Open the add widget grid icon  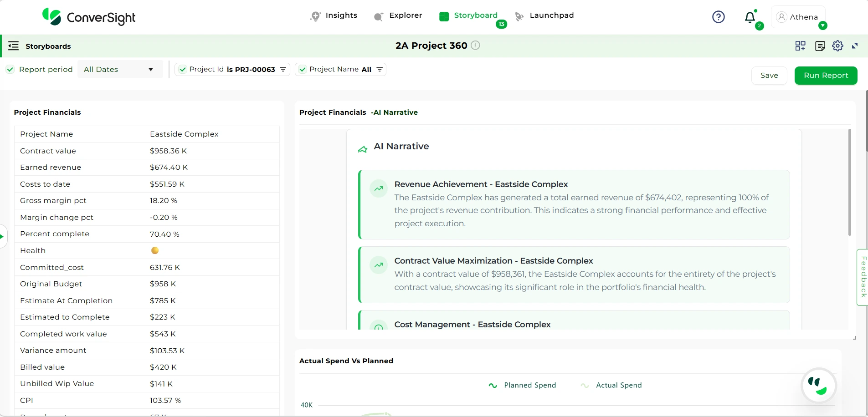tap(801, 46)
